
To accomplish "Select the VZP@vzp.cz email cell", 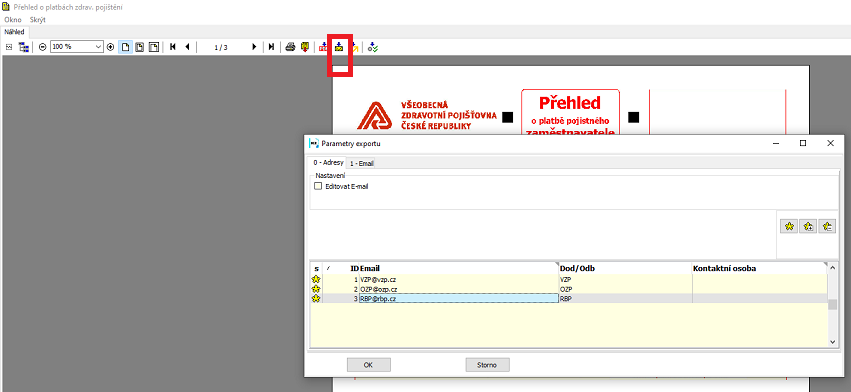I will (459, 279).
